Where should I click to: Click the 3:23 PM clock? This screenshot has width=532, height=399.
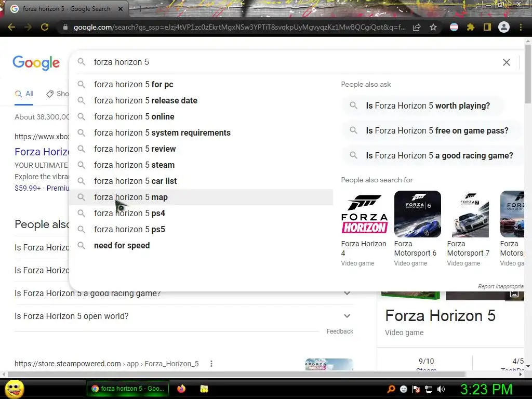pos(486,389)
